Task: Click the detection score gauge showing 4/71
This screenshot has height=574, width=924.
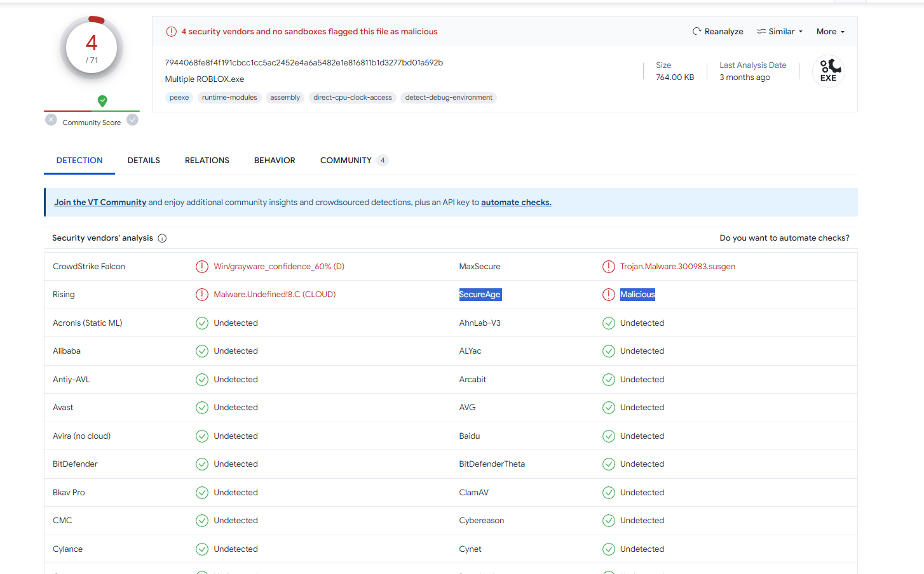Action: [92, 48]
